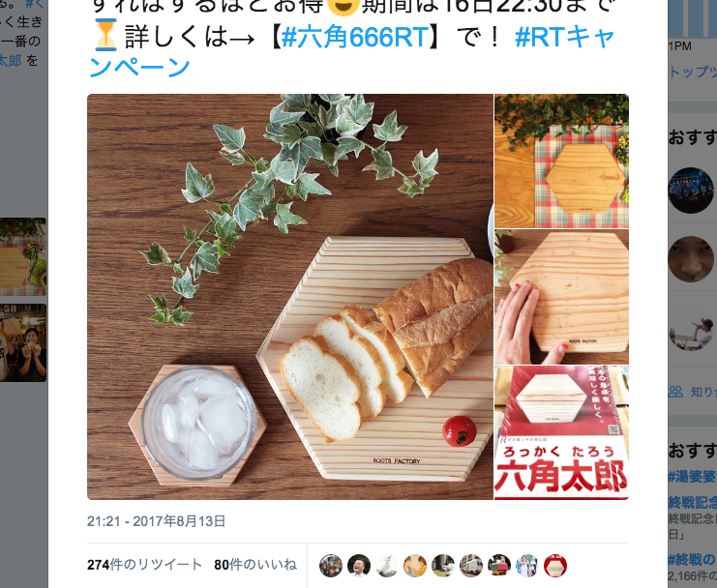Open the #湯婆婆 trending hashtag
717x588 pixels.
pos(692,477)
